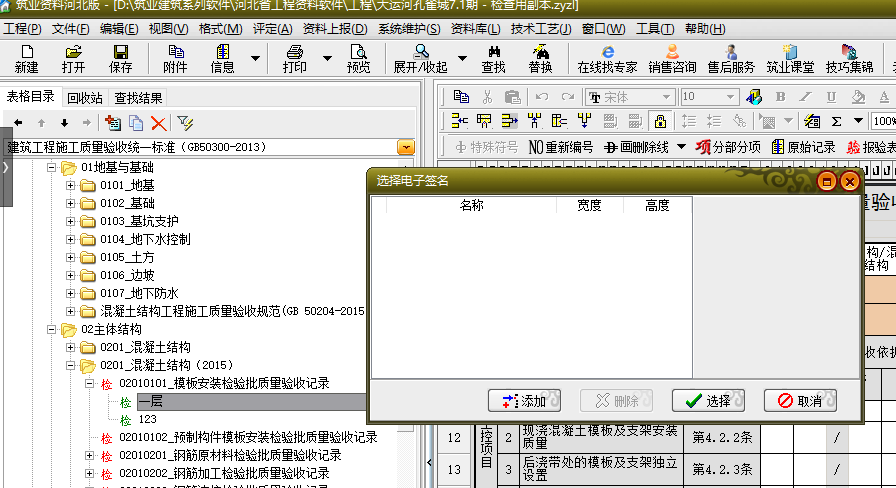
Task: Expand the 0103_基坑支护 tree folder
Action: coord(71,222)
